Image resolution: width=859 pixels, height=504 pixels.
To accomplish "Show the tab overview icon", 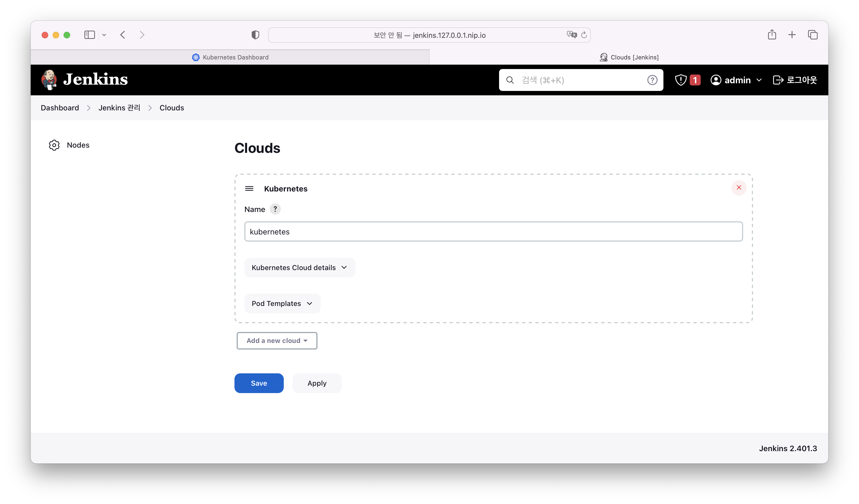I will point(813,35).
